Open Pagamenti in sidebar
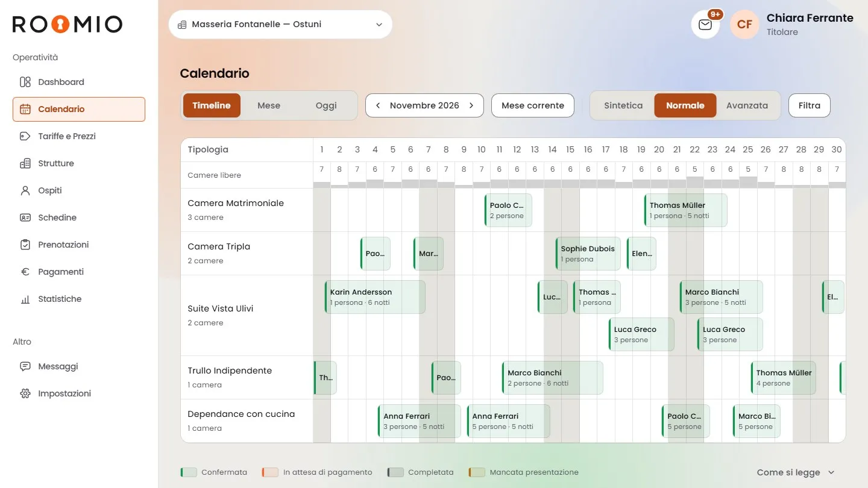868x488 pixels. (79, 272)
